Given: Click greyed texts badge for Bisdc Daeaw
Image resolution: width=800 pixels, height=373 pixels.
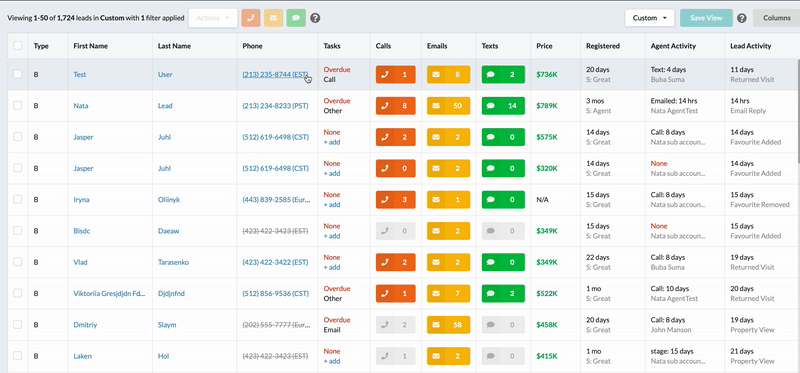Looking at the screenshot, I should pyautogui.click(x=503, y=231).
